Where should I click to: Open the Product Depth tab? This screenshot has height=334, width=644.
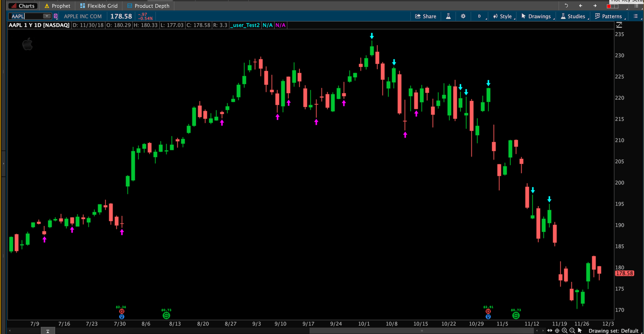[148, 6]
